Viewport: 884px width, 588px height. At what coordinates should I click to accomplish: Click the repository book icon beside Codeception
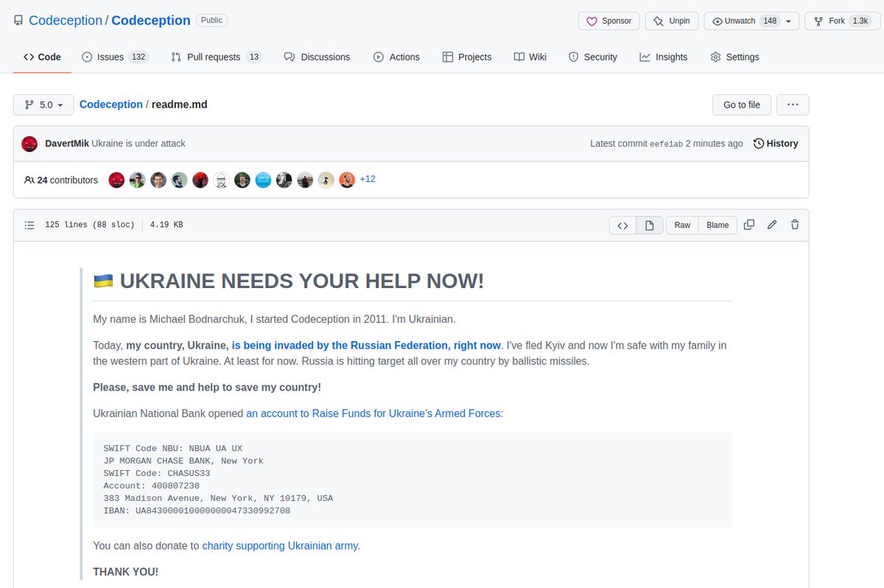pos(18,21)
